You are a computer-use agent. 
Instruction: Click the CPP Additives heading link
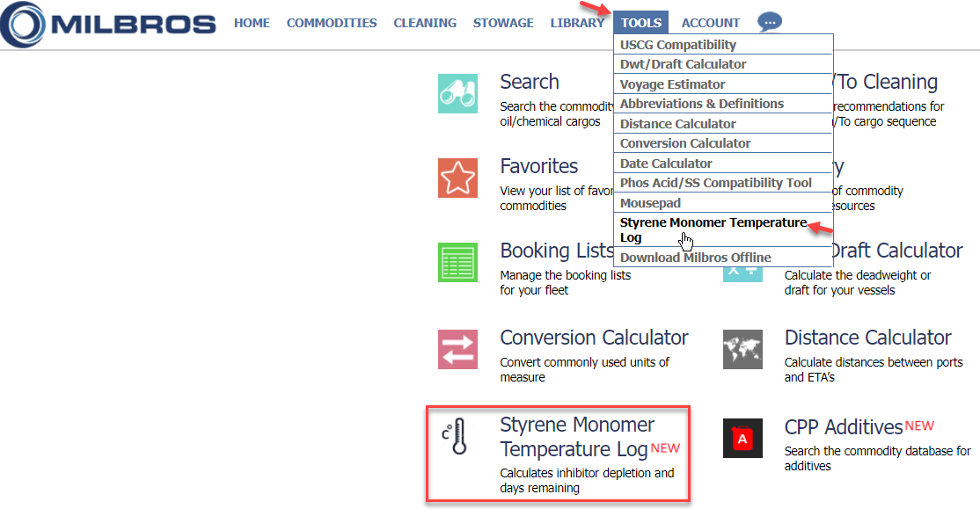tap(844, 427)
